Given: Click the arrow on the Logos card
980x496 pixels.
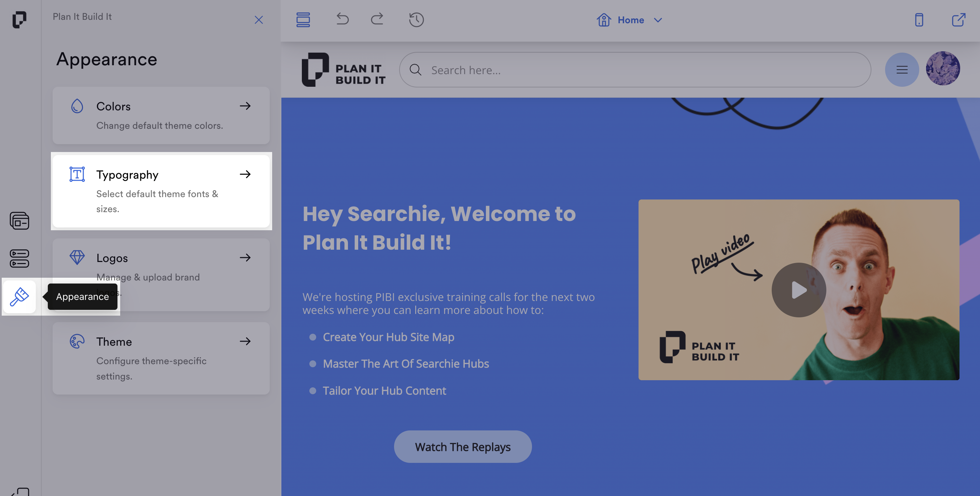Looking at the screenshot, I should pyautogui.click(x=246, y=258).
